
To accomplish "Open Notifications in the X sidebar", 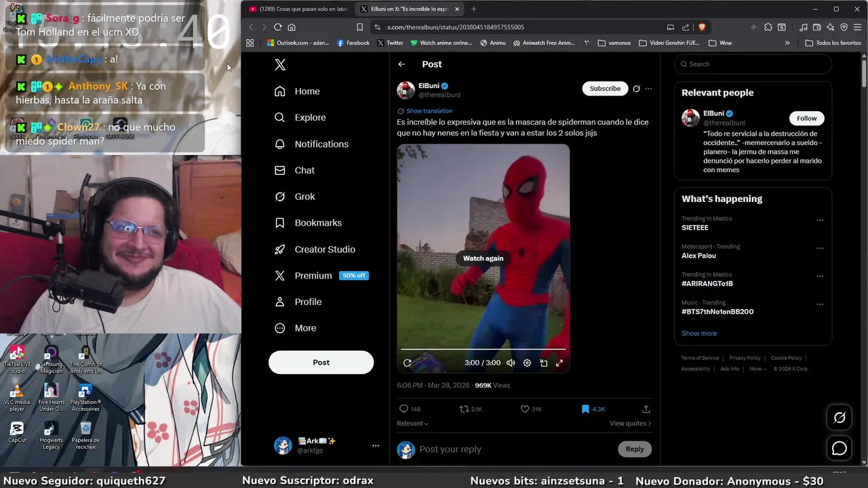I will click(x=311, y=144).
